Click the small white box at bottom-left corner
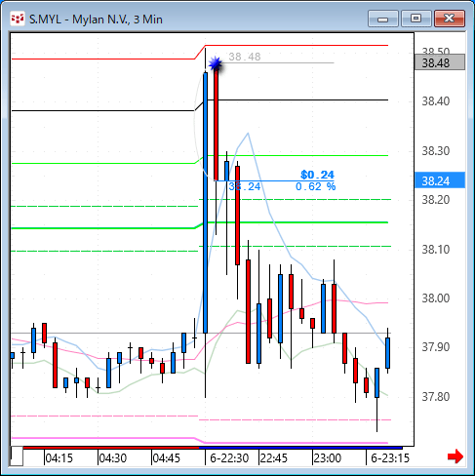This screenshot has width=475, height=476. (17, 456)
